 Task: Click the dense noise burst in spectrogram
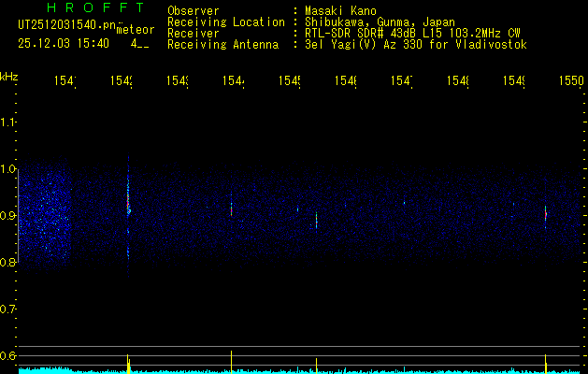click(x=47, y=213)
